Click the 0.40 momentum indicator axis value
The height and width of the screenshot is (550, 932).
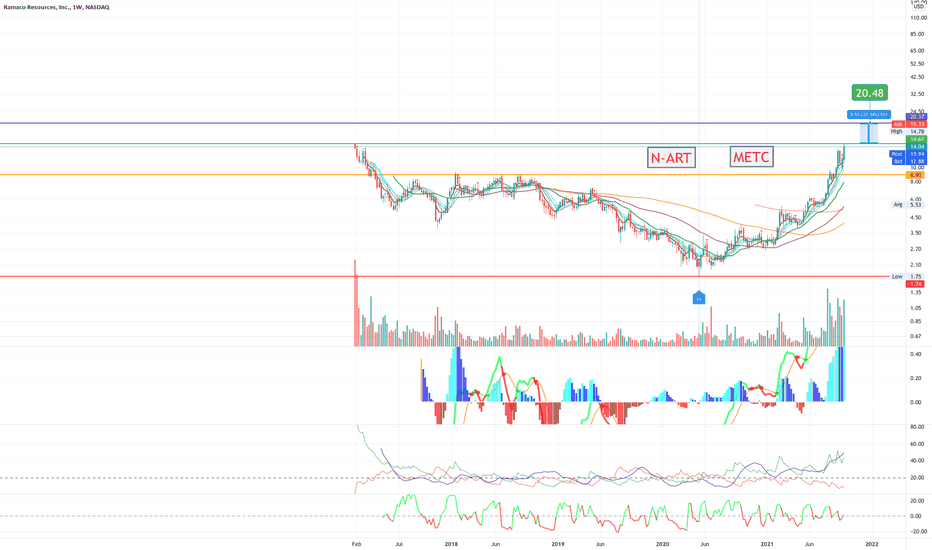(x=916, y=354)
